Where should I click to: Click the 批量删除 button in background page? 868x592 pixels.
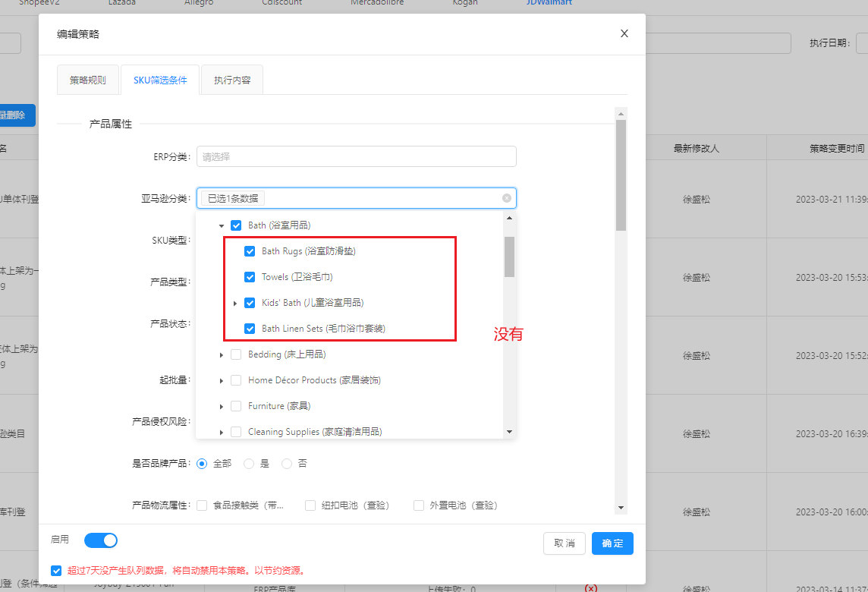17,115
